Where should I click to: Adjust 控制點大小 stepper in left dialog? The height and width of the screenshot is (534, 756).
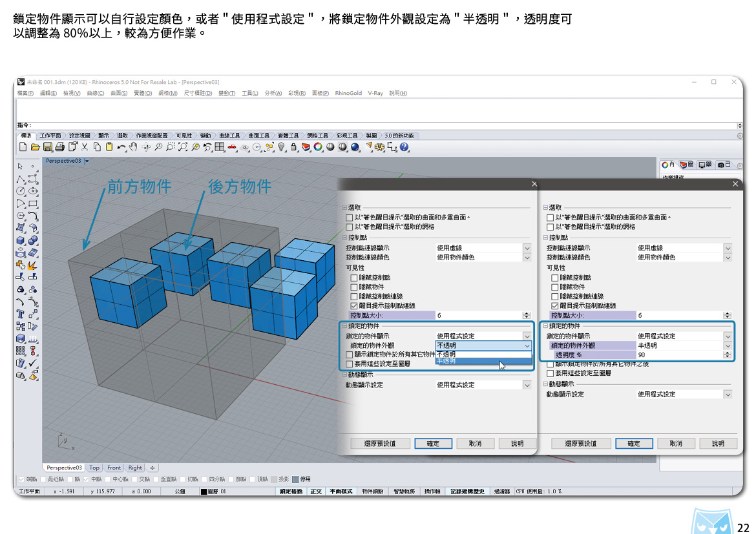coord(527,315)
